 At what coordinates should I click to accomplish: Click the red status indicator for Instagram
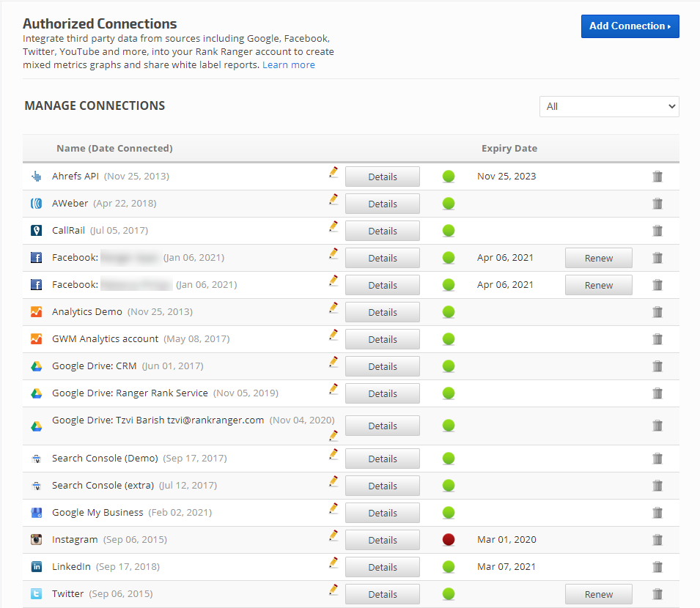[449, 540]
